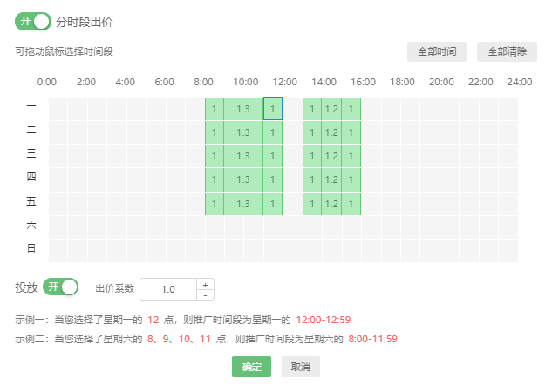Image resolution: width=552 pixels, height=392 pixels.
Task: Click the 全部时间 button
Action: 437,51
